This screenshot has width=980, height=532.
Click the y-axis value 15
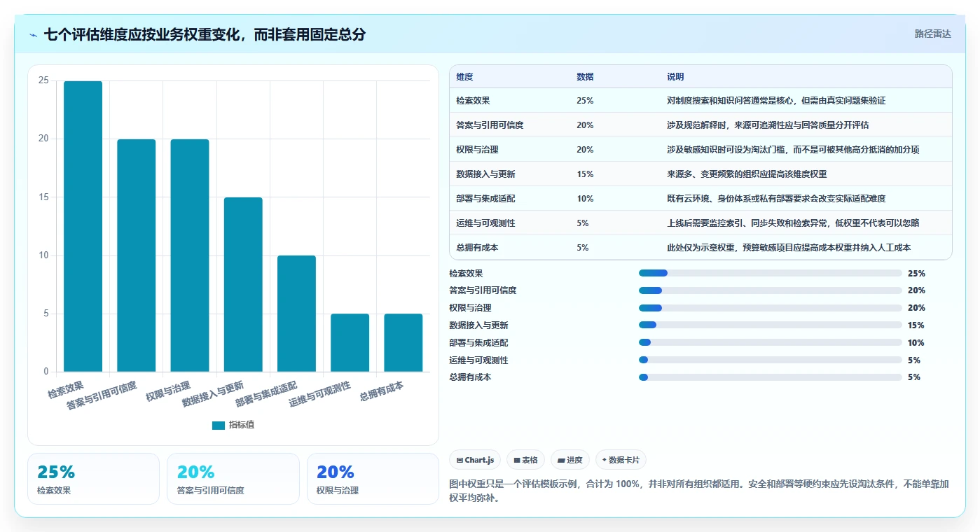(x=43, y=197)
